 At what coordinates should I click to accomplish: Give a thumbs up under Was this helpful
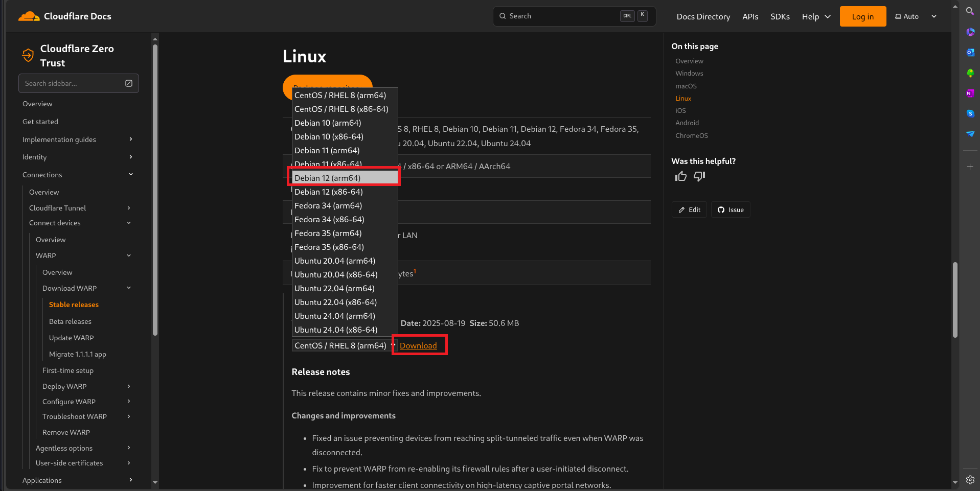click(x=680, y=176)
